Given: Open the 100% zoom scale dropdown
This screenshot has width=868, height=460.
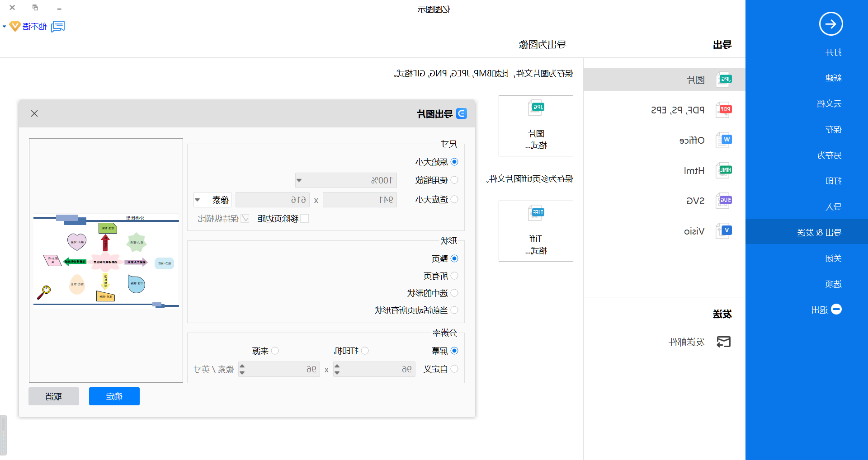Looking at the screenshot, I should tap(346, 180).
